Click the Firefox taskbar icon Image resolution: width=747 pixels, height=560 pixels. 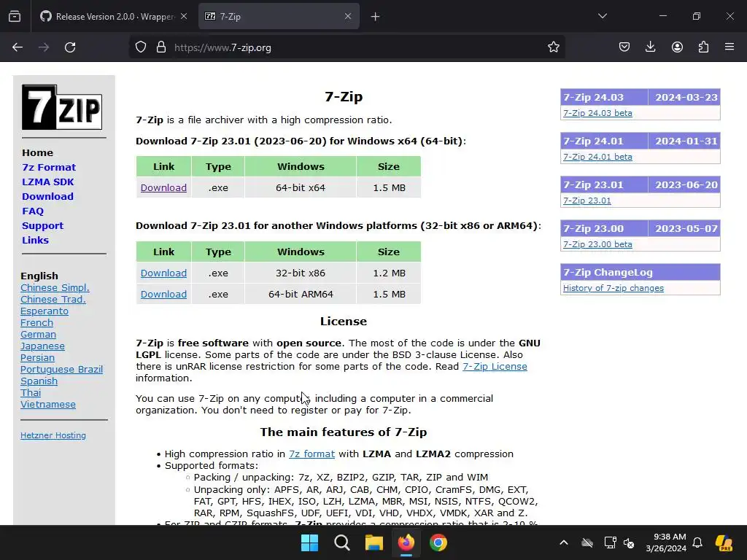pyautogui.click(x=406, y=542)
